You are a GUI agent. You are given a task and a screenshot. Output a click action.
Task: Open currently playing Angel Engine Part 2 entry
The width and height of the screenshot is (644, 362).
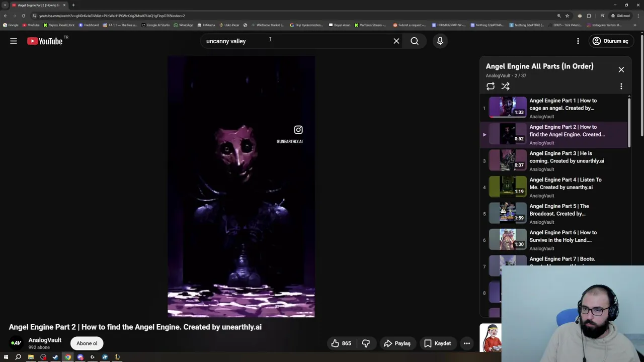click(x=554, y=134)
